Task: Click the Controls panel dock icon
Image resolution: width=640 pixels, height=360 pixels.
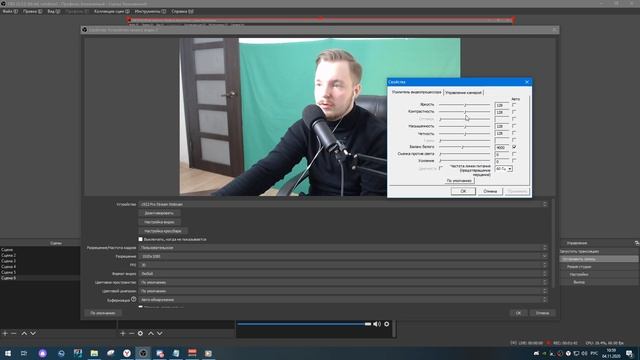Action: tap(637, 243)
